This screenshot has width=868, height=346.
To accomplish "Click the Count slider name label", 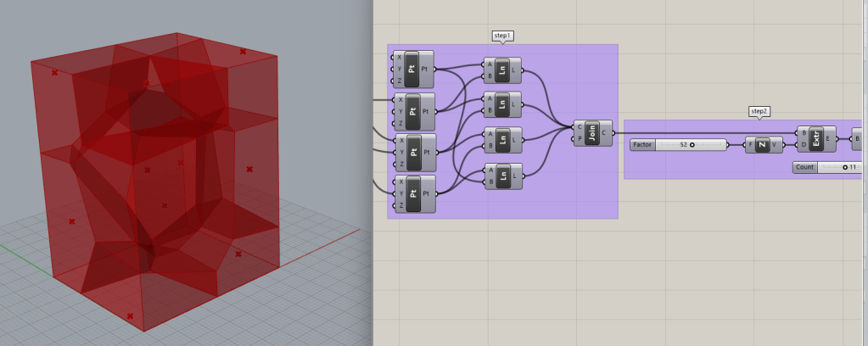I will pos(804,167).
